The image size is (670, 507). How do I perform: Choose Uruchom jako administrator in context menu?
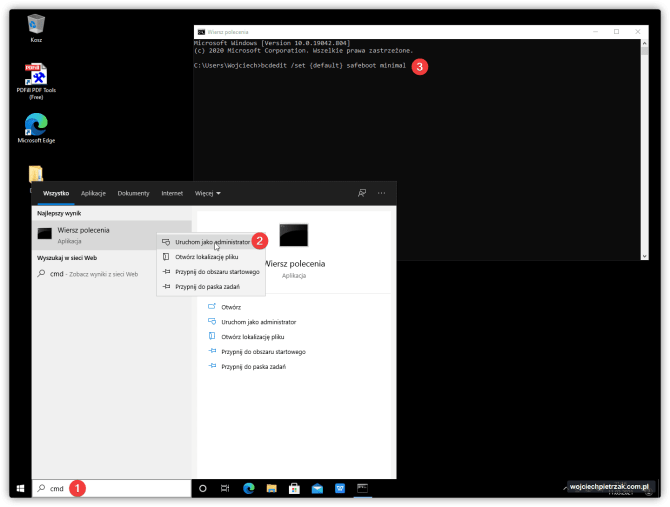pos(211,242)
